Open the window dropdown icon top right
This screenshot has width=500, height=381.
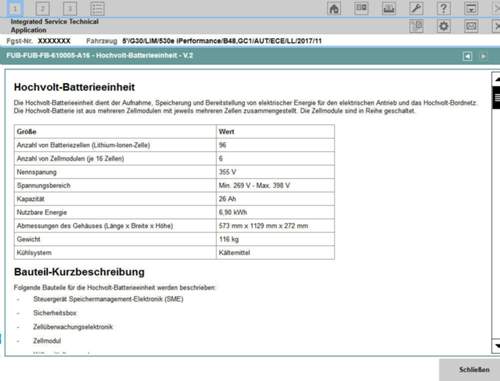[x=471, y=8]
